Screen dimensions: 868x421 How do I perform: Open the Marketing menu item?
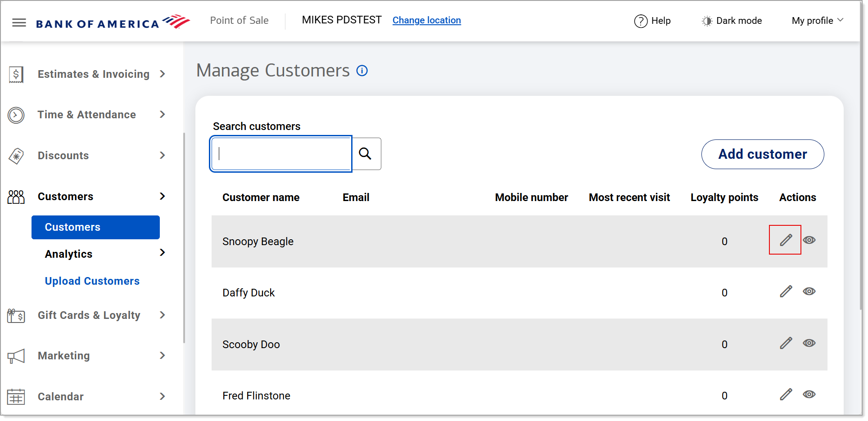pos(64,356)
